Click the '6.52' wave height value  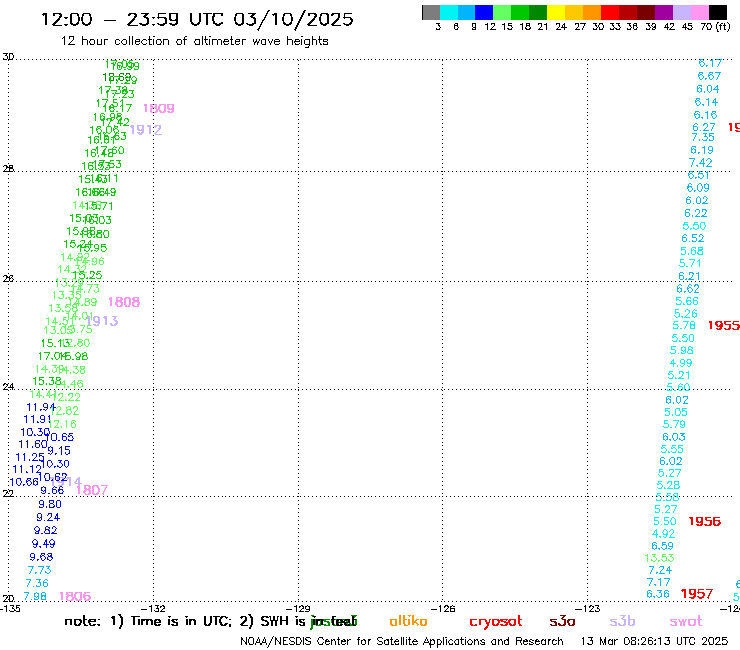[693, 238]
